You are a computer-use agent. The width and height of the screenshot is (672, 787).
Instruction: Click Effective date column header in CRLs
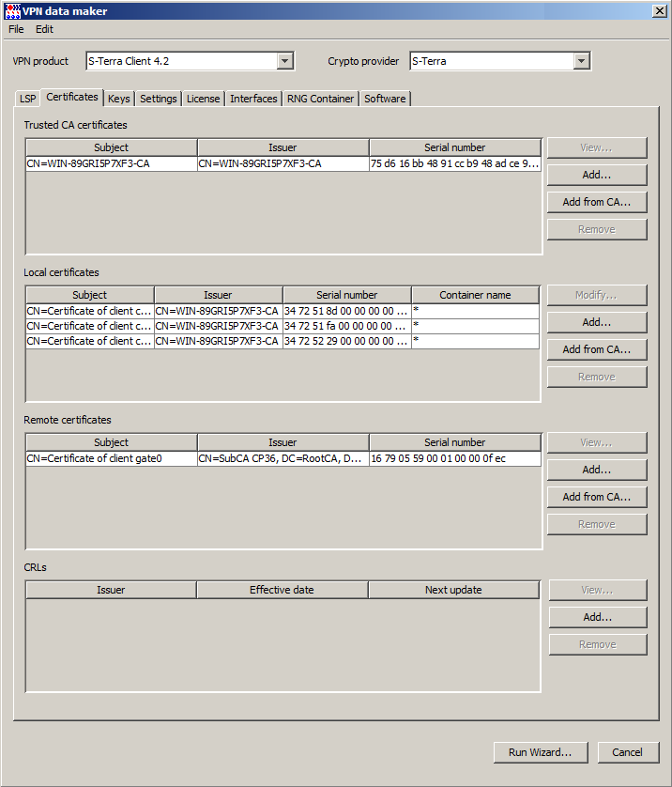(282, 590)
